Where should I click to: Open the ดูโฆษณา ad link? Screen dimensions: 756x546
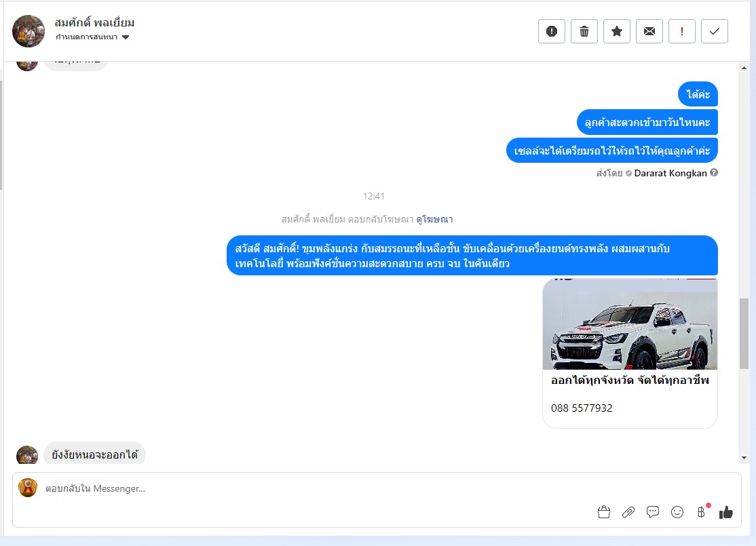pos(434,219)
